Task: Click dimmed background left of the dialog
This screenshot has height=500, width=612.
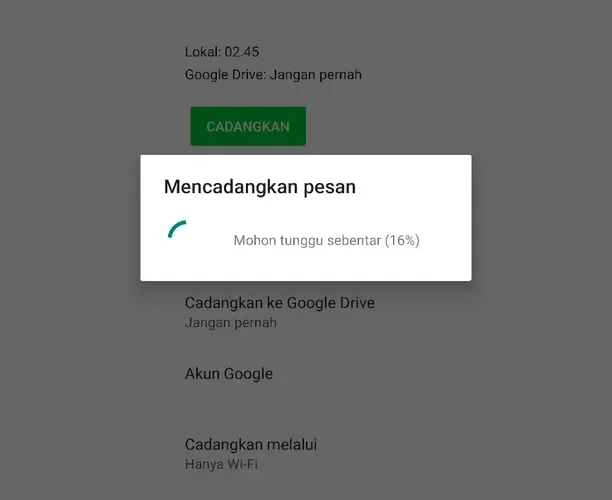Action: (x=70, y=218)
